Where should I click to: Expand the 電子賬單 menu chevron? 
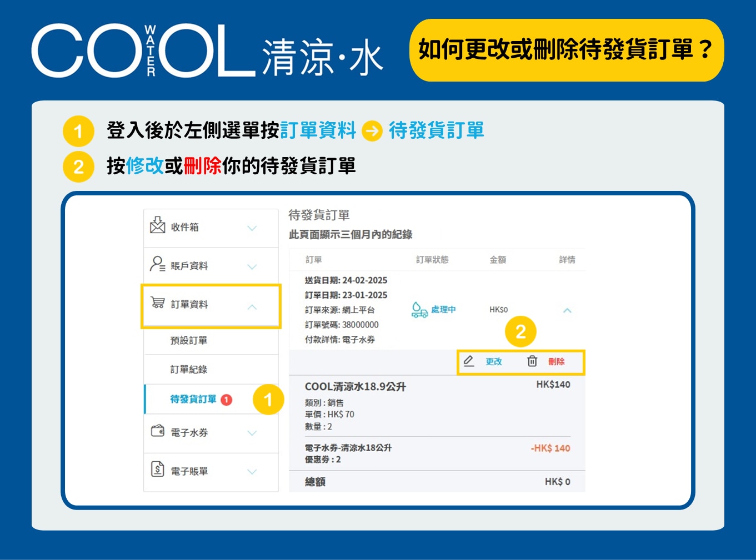(252, 472)
